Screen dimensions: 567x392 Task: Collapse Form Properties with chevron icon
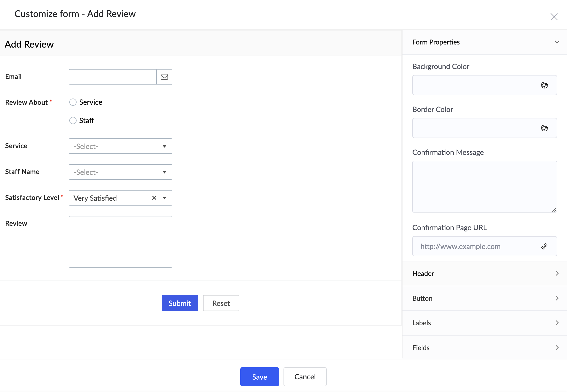click(557, 42)
